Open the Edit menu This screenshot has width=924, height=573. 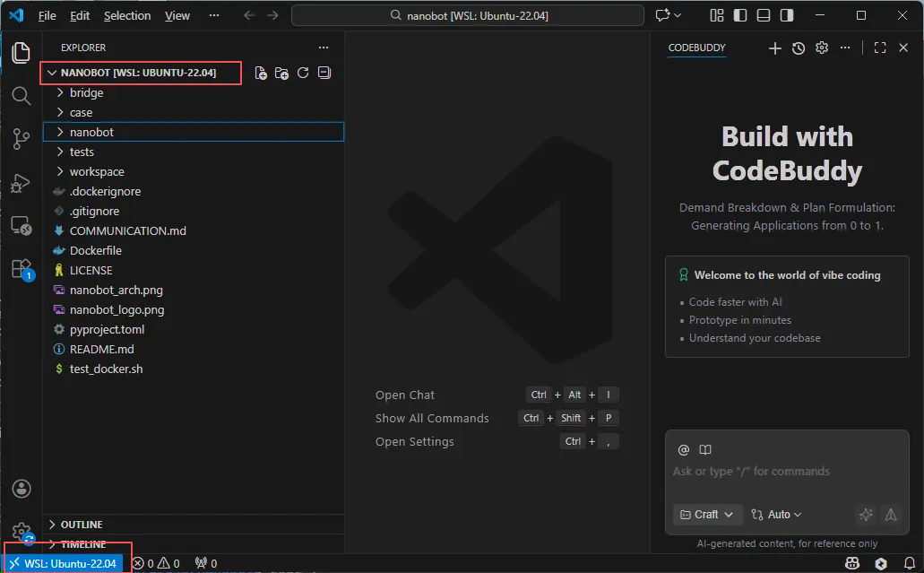[80, 15]
